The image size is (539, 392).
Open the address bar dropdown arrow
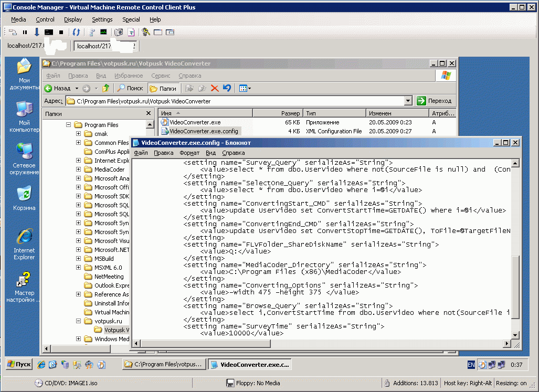click(x=408, y=101)
